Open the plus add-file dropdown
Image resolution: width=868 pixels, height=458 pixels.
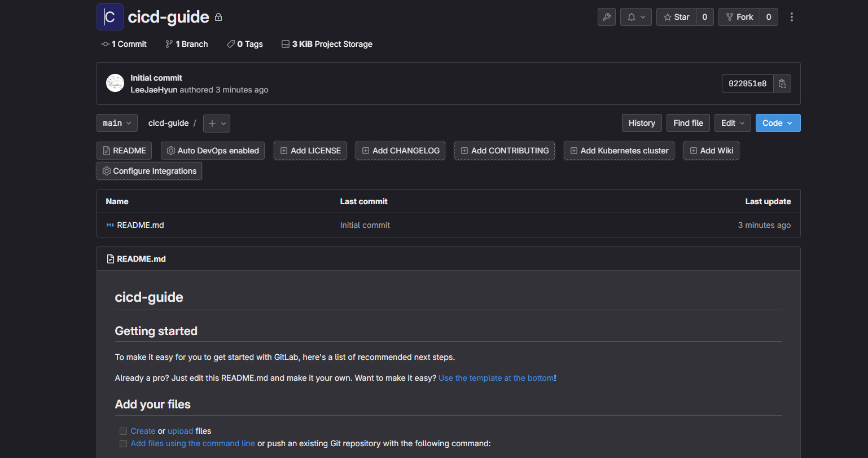[217, 123]
